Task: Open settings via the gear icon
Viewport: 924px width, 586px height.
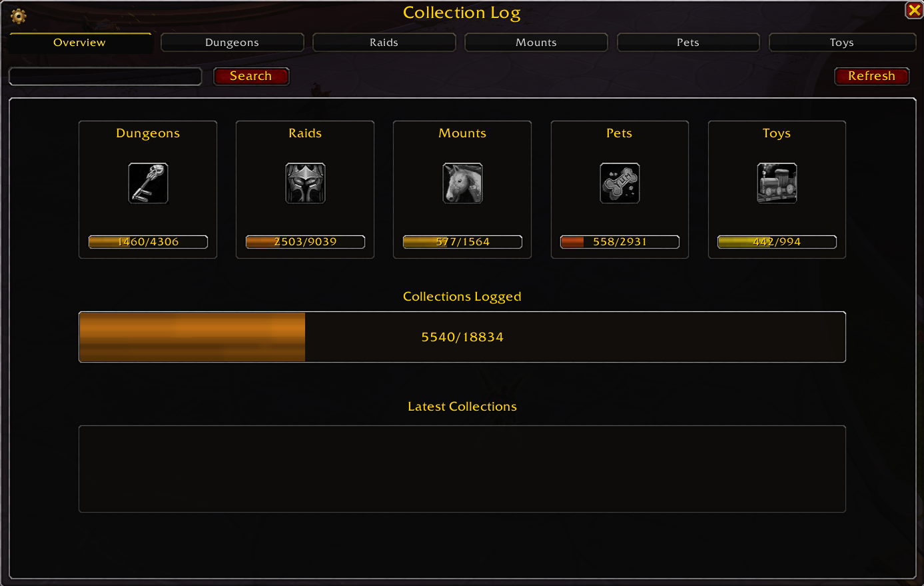Action: coord(19,16)
